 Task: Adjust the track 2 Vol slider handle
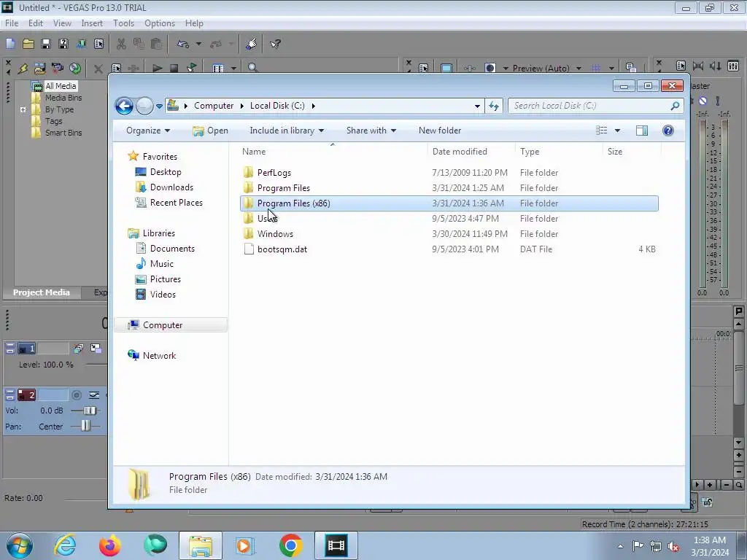pyautogui.click(x=90, y=411)
